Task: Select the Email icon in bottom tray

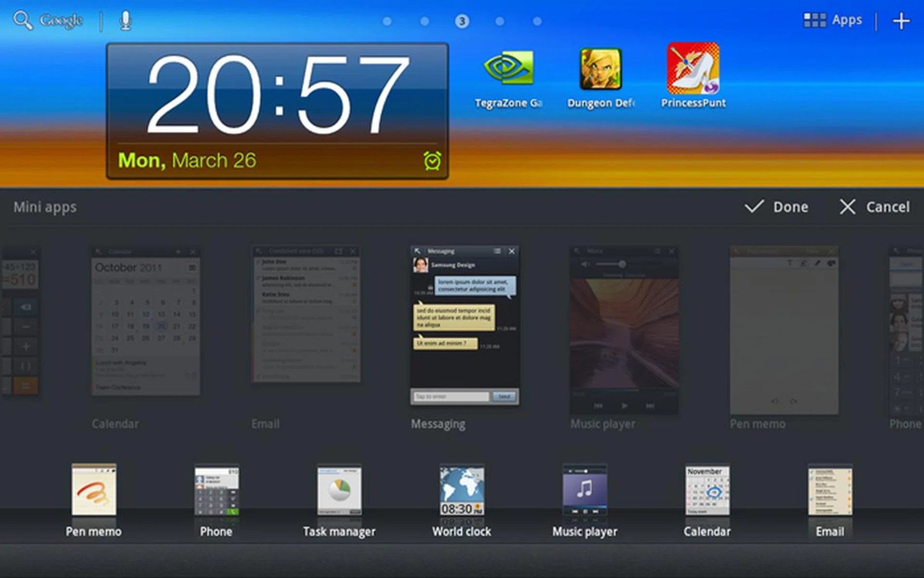Action: point(830,490)
